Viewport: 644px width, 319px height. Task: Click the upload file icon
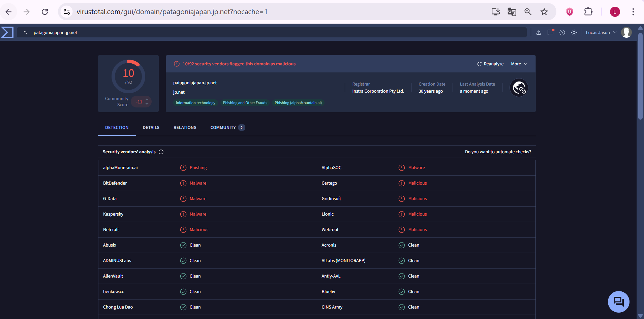[x=539, y=32]
